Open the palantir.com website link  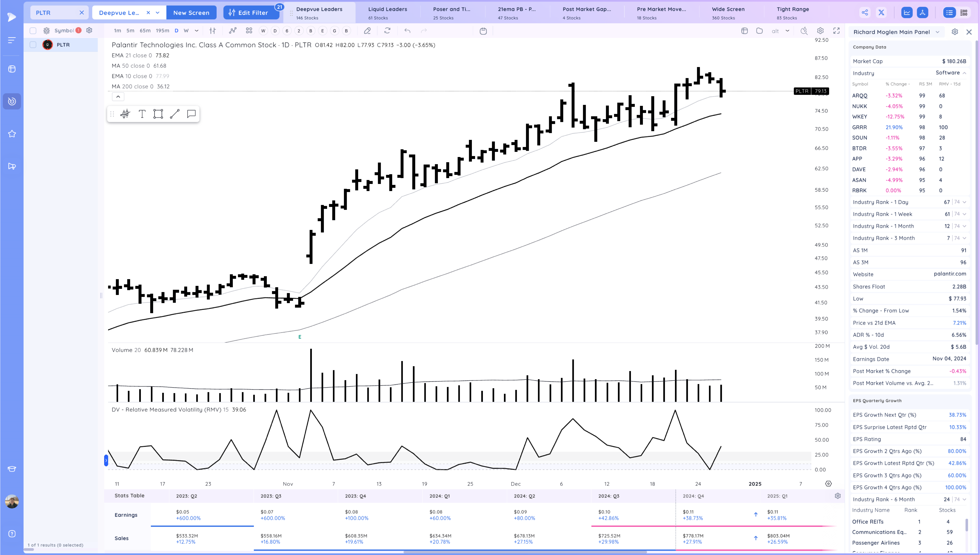950,274
